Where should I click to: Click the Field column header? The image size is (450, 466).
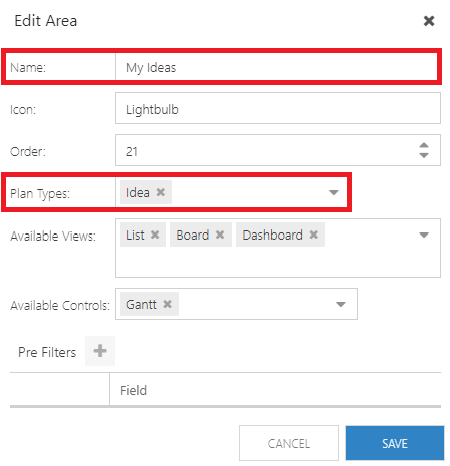point(133,390)
